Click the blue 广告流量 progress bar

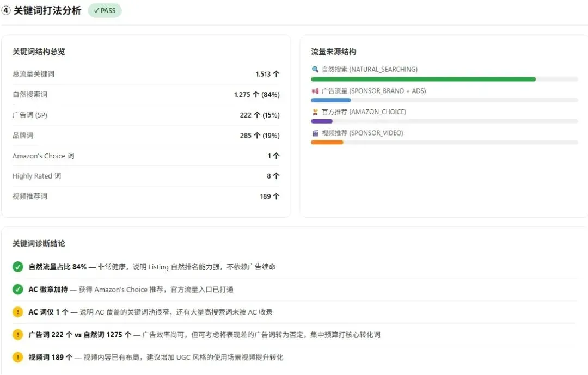[x=331, y=100]
